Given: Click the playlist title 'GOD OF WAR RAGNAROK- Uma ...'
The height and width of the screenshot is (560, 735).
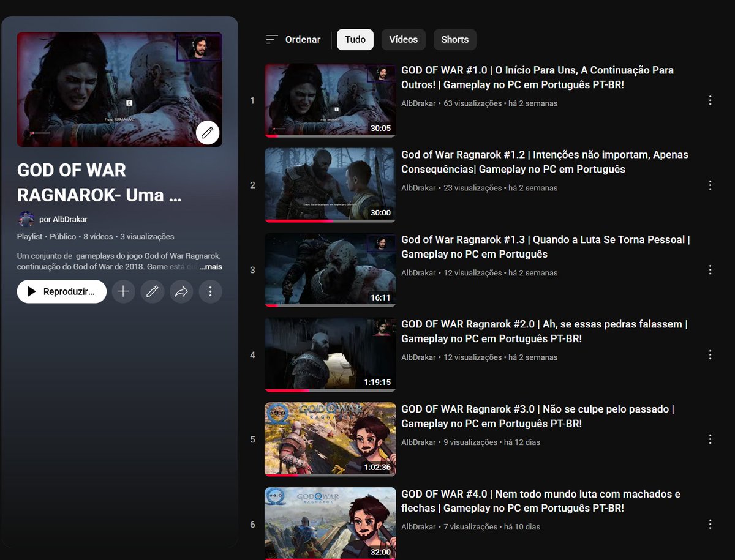Looking at the screenshot, I should coord(100,182).
